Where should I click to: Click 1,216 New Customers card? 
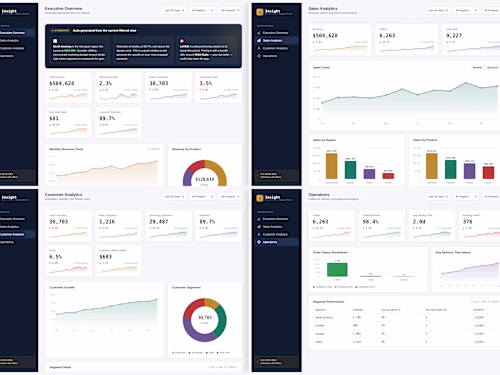[x=118, y=226]
